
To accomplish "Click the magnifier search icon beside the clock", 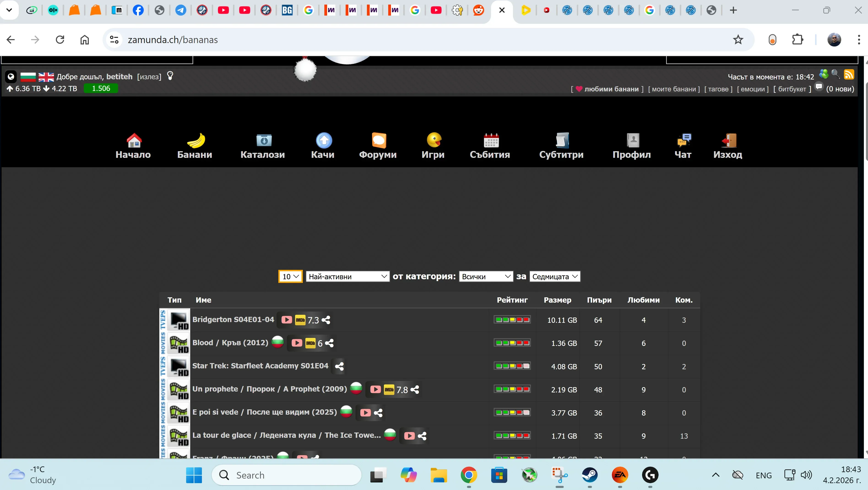I will 835,74.
